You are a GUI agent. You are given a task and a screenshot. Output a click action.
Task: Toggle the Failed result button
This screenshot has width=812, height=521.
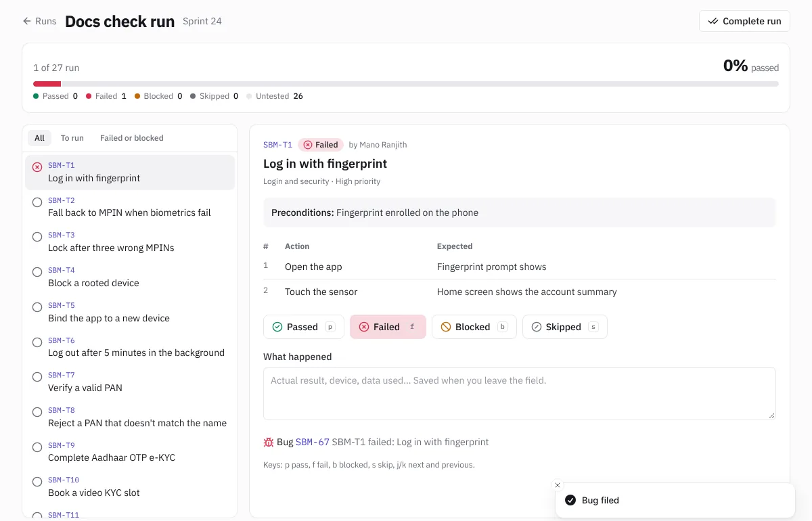point(388,327)
